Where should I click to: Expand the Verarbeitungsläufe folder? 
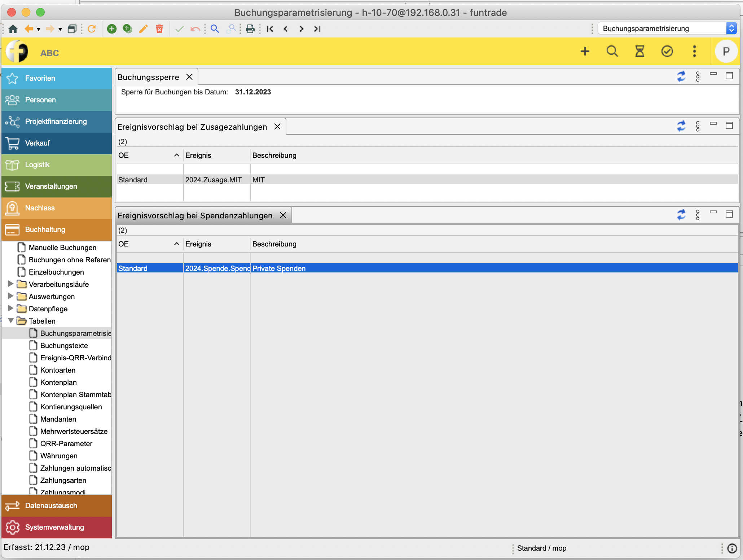11,284
